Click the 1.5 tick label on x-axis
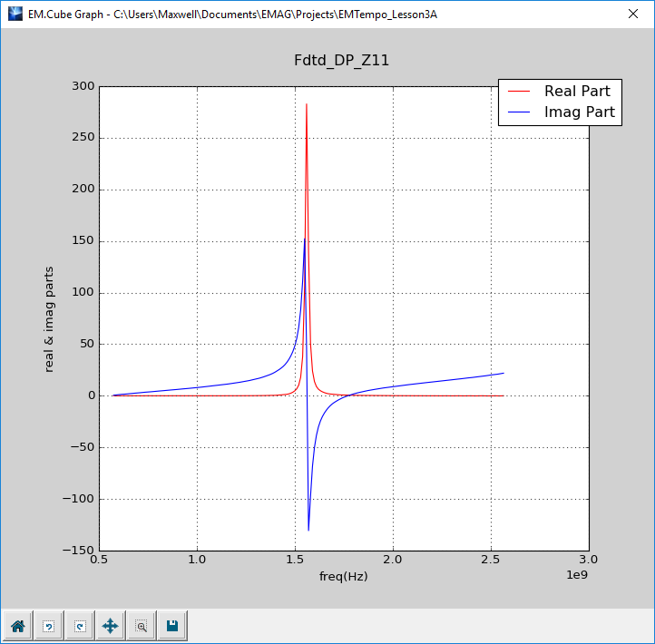Viewport: 655px width, 644px height. click(295, 559)
